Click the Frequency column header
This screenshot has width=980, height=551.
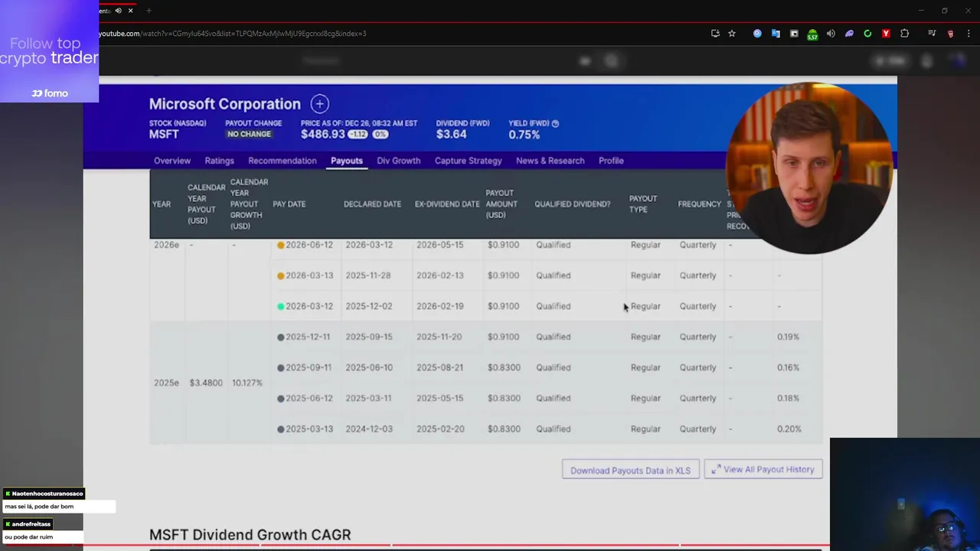point(699,204)
